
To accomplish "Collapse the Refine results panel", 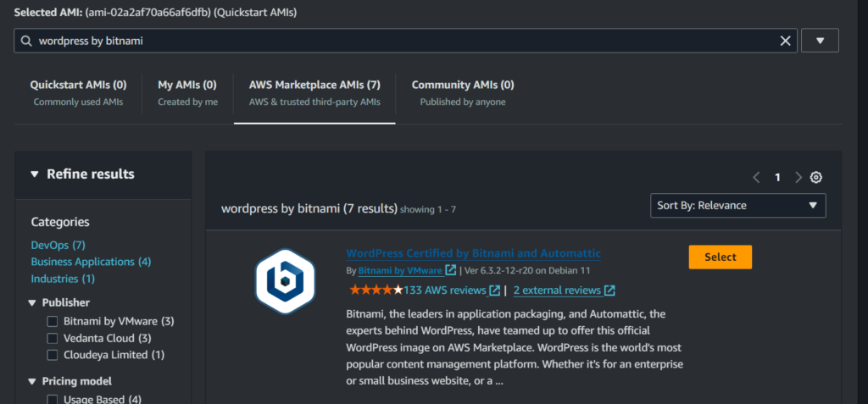I will (34, 174).
